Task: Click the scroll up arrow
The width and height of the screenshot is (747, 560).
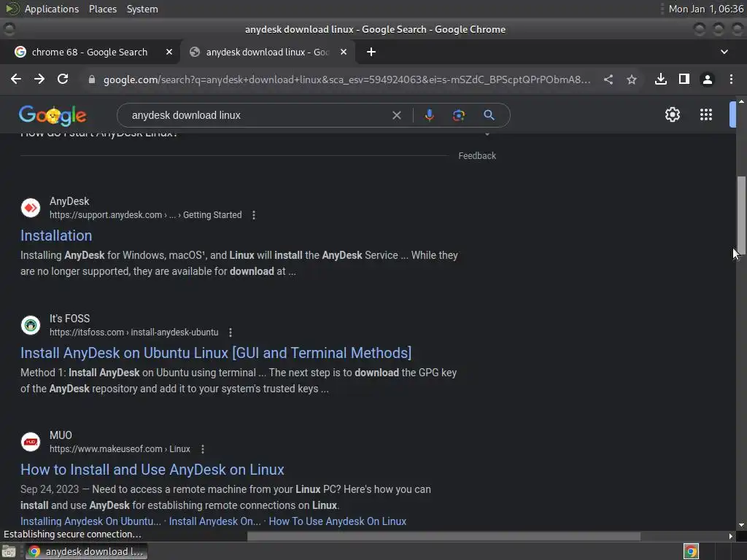Action: pyautogui.click(x=741, y=101)
